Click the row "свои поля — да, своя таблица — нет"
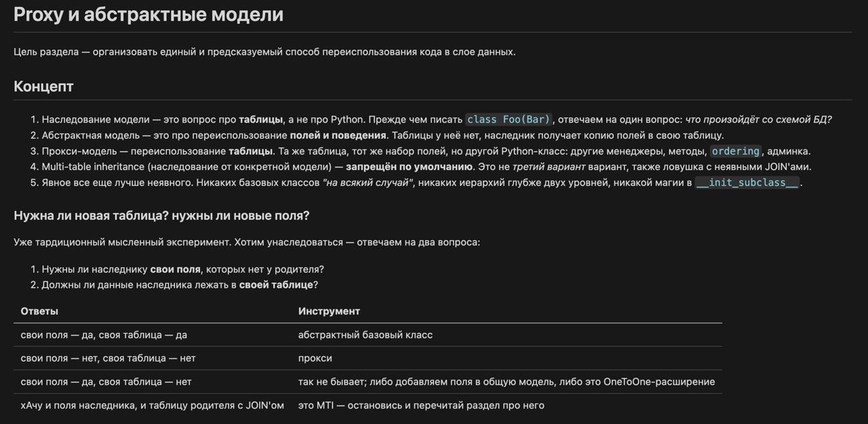 (x=368, y=381)
